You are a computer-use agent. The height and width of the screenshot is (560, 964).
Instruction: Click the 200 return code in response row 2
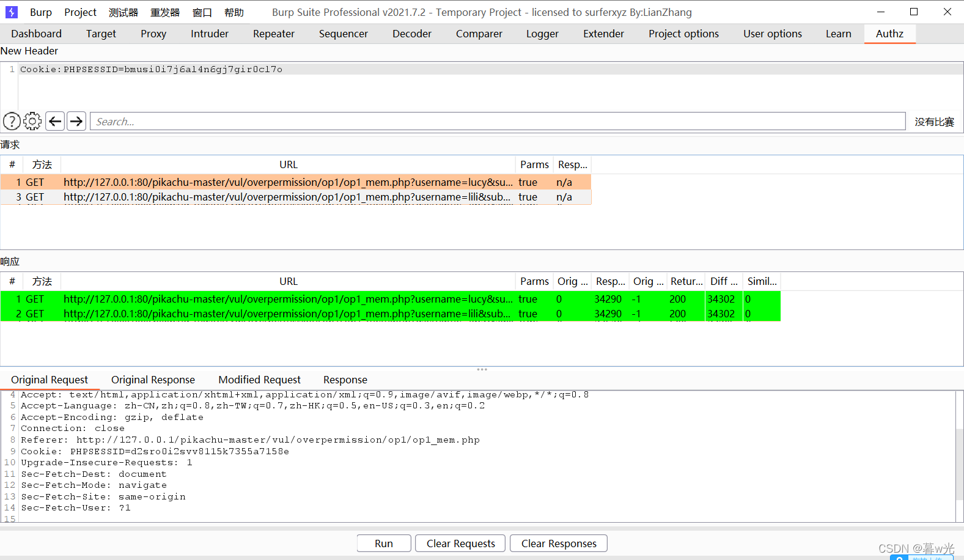tap(677, 314)
